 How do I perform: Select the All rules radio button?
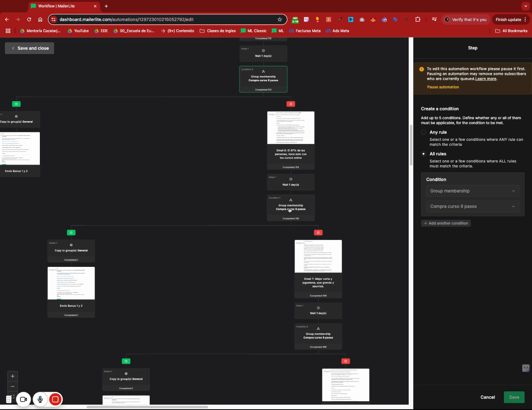pyautogui.click(x=423, y=154)
